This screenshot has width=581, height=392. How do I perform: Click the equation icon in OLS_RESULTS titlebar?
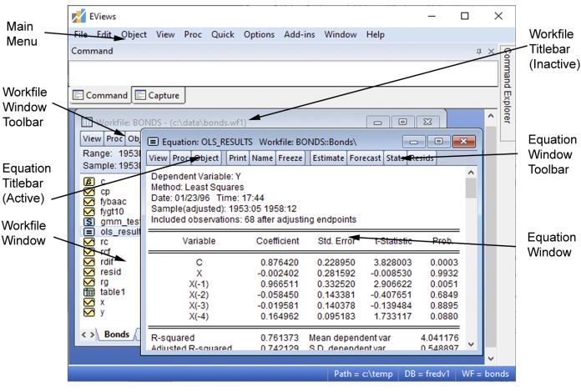coord(153,142)
